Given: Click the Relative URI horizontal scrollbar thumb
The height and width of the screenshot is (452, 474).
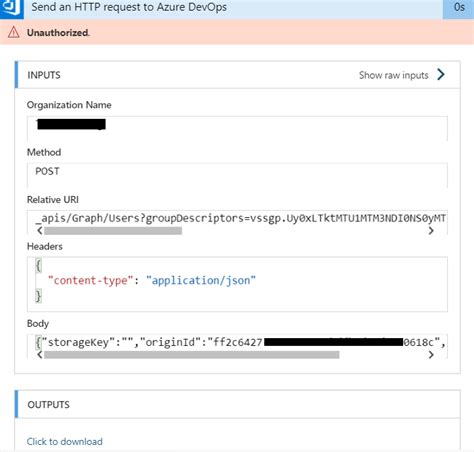Looking at the screenshot, I should pos(113,231).
